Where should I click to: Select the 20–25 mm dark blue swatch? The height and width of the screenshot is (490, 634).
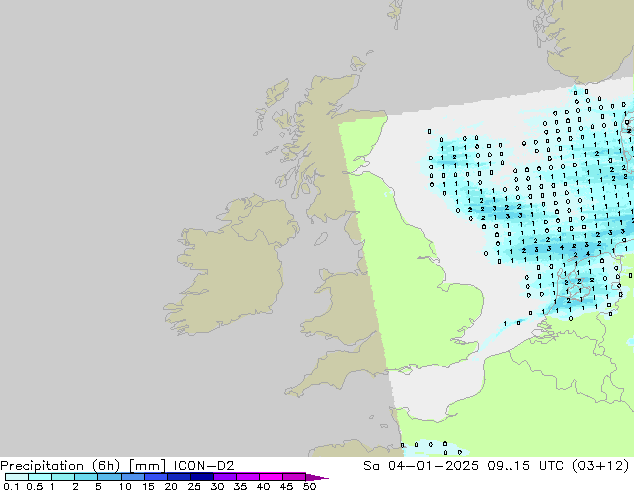tap(178, 477)
